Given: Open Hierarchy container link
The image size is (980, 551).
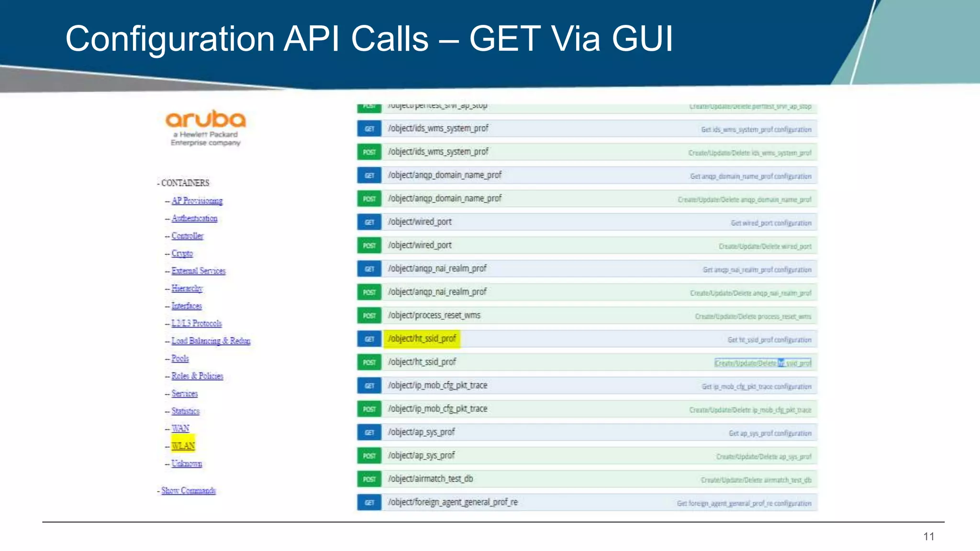Looking at the screenshot, I should pyautogui.click(x=187, y=288).
